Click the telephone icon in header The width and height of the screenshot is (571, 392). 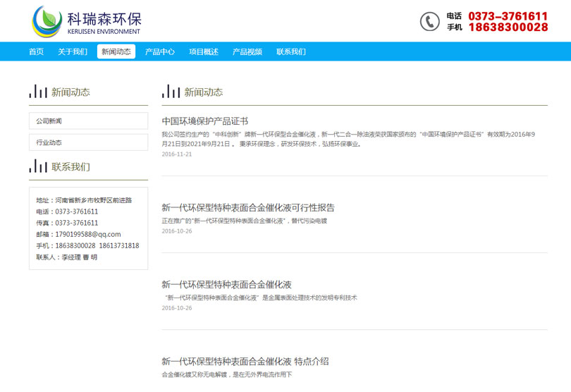[429, 21]
